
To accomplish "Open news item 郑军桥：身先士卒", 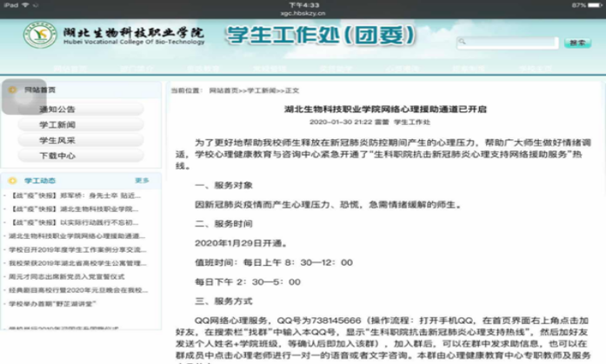I will 75,195.
